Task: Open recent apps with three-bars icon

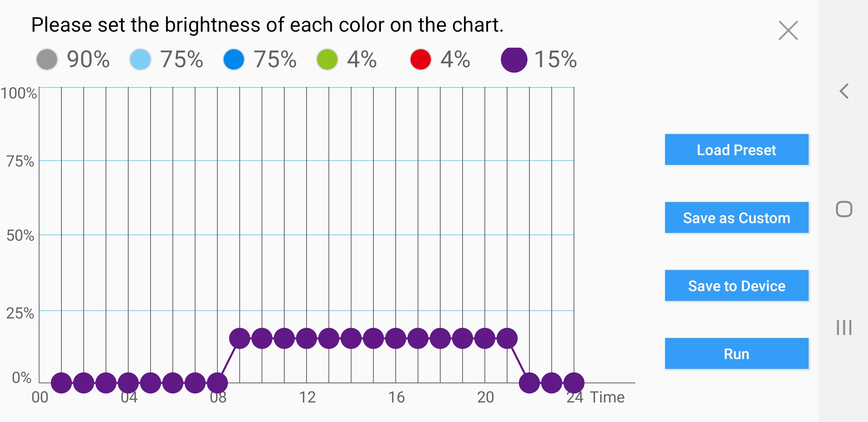Action: (844, 327)
